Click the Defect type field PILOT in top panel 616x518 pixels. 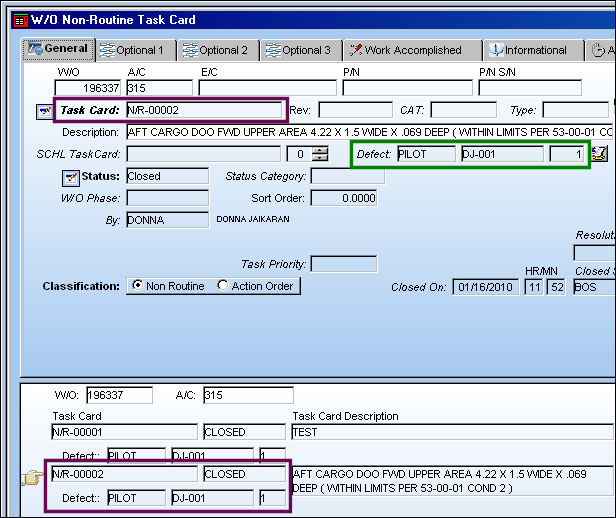pyautogui.click(x=426, y=154)
